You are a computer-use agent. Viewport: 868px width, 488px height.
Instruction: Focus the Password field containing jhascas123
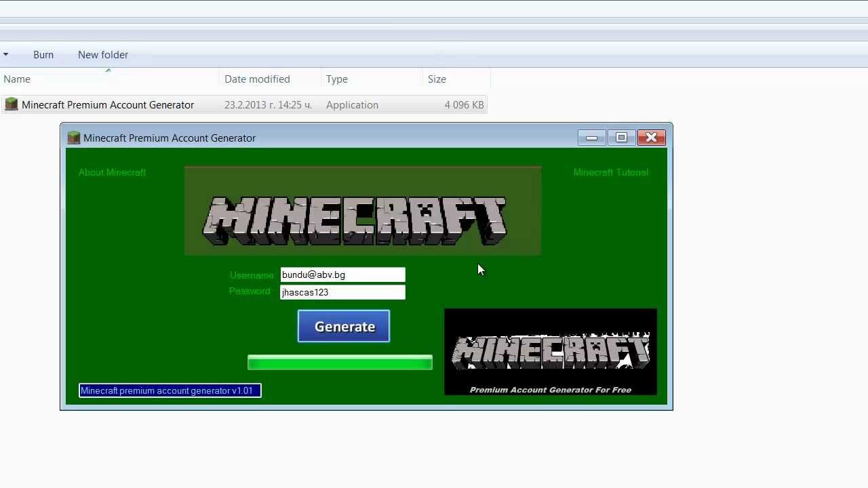(342, 292)
